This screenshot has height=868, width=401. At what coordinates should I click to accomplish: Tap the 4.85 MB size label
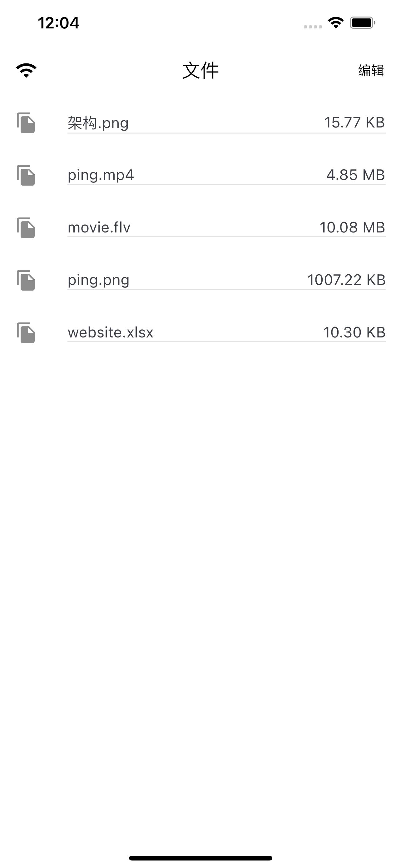[355, 175]
